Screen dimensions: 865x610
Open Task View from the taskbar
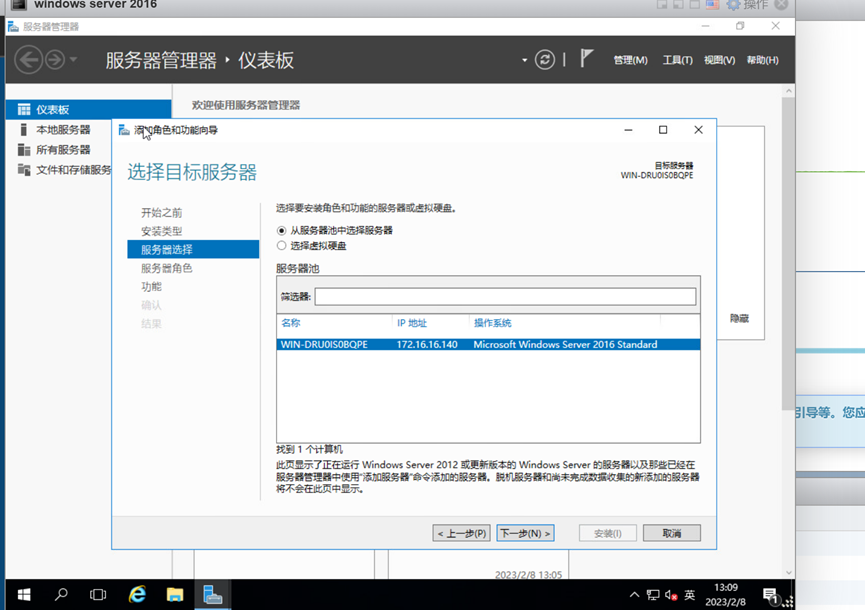[x=98, y=595]
